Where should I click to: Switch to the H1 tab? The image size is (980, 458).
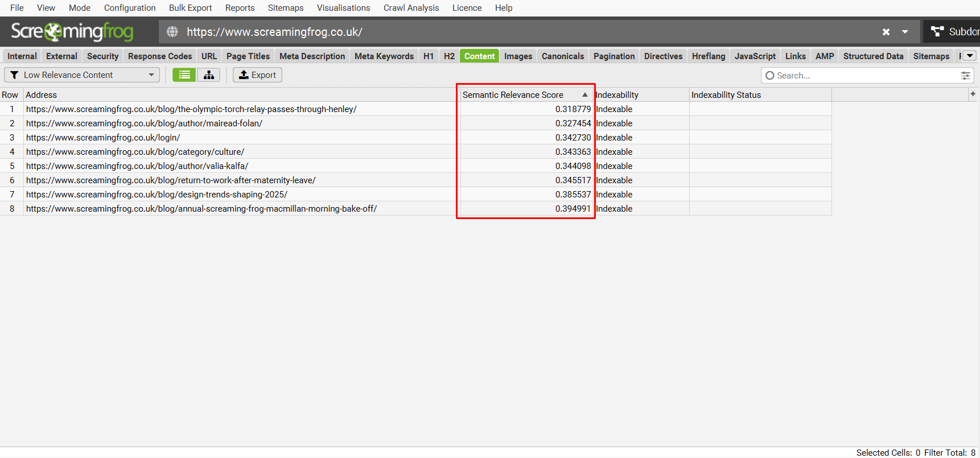[x=429, y=56]
